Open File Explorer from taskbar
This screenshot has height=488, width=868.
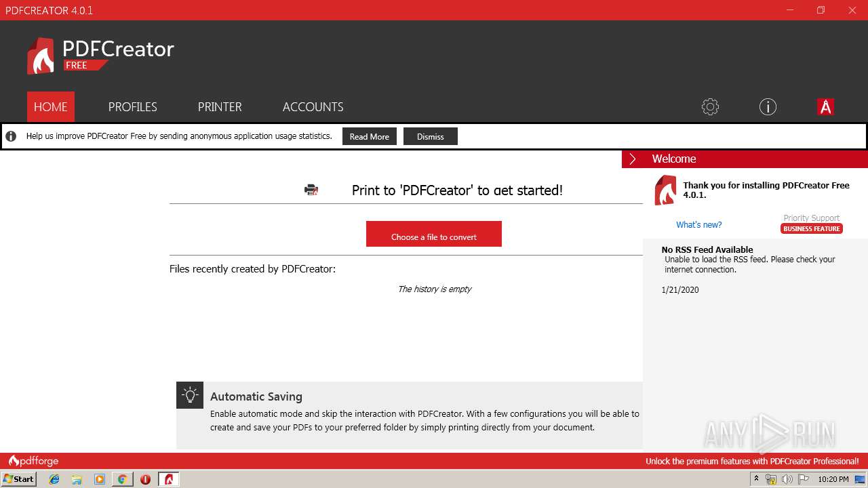point(77,479)
